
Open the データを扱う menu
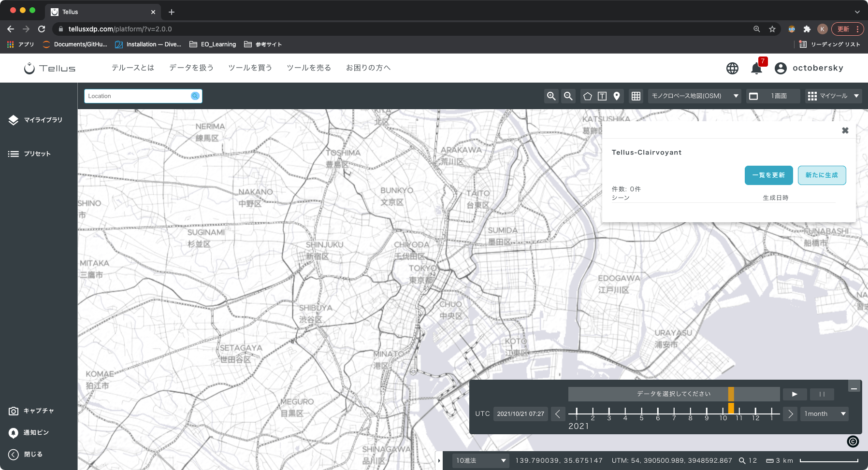click(191, 68)
